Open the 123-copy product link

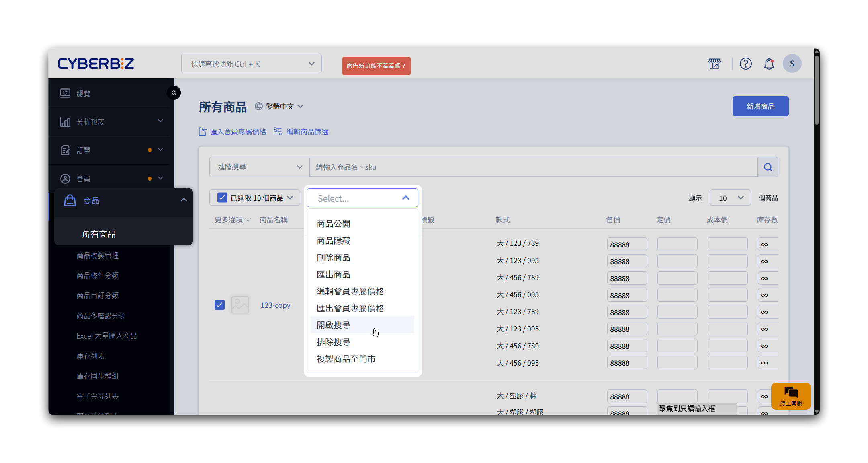tap(275, 305)
